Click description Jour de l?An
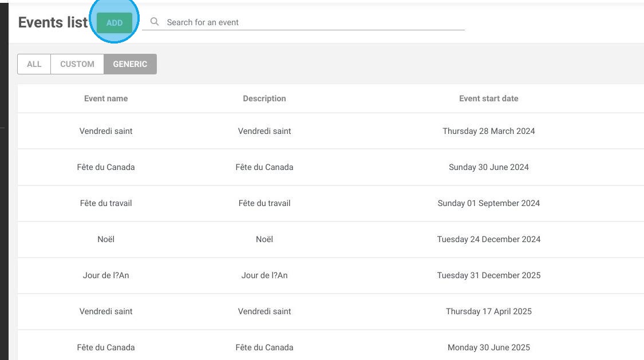The height and width of the screenshot is (360, 644). pyautogui.click(x=264, y=275)
